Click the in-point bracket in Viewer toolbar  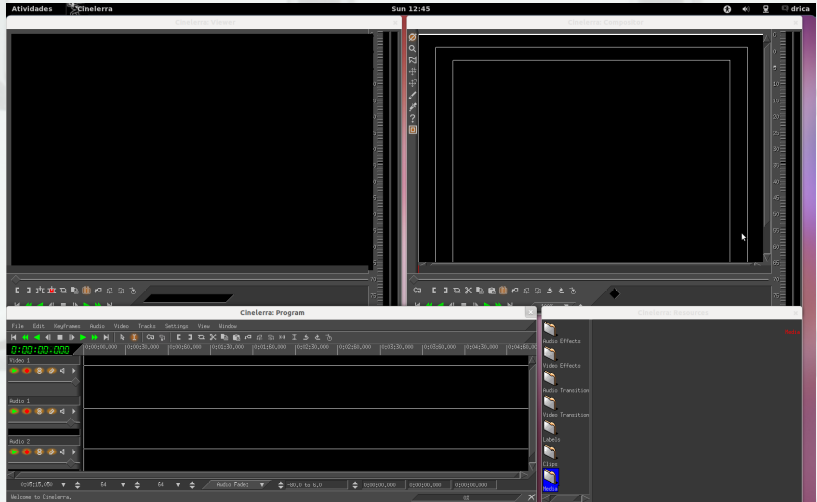pos(17,290)
